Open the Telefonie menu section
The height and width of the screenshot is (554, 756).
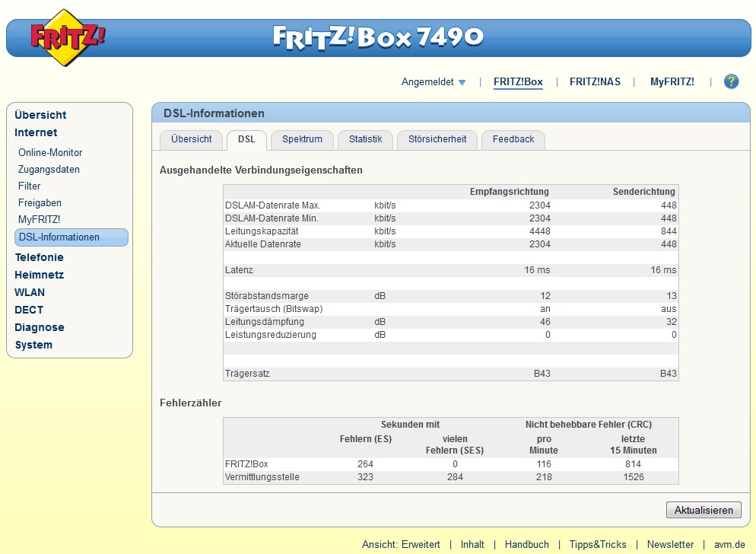click(39, 257)
